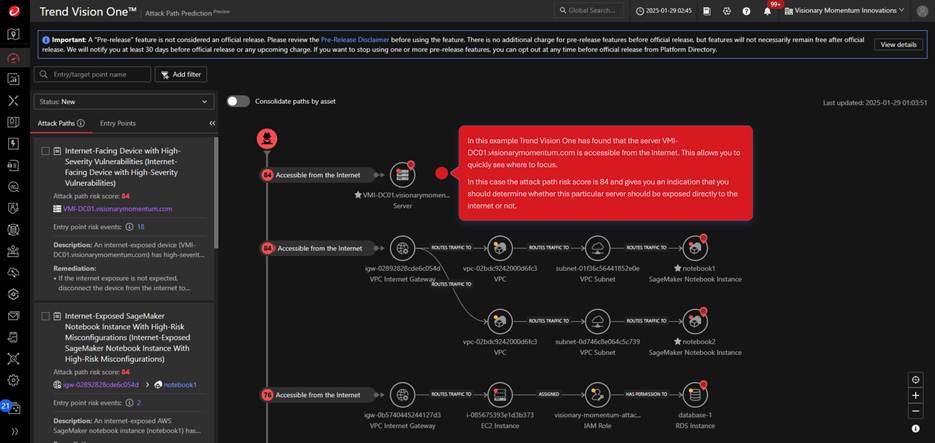Open the user avatar in top right
The width and height of the screenshot is (935, 443).
tap(921, 11)
